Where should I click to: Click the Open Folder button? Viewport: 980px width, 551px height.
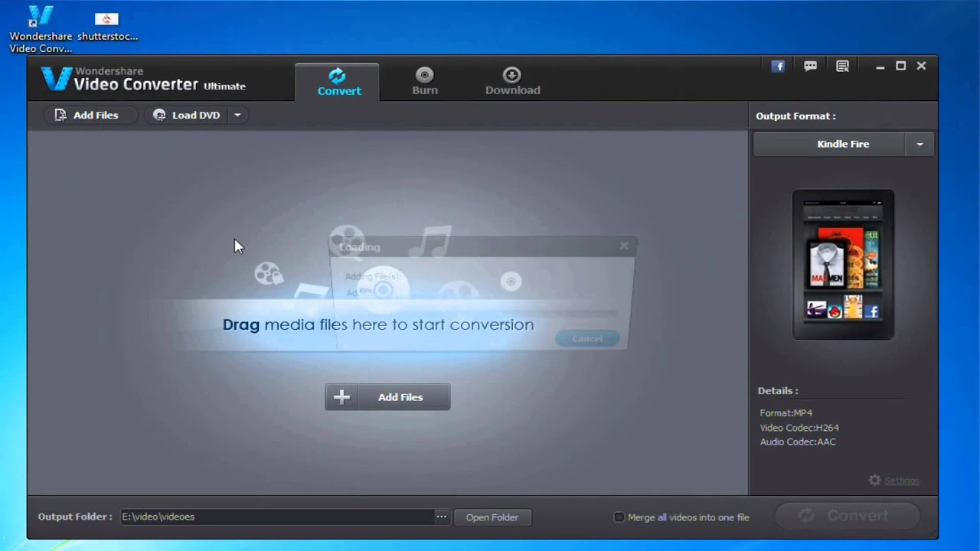pos(492,517)
